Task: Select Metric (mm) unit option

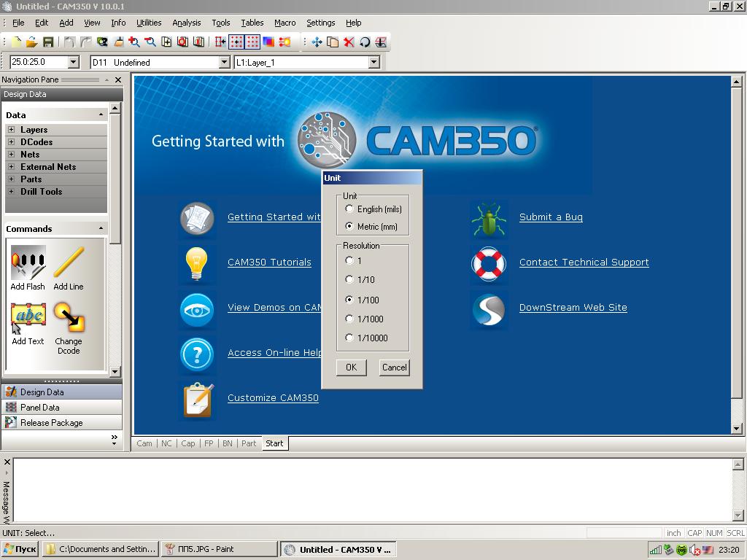Action: [349, 226]
